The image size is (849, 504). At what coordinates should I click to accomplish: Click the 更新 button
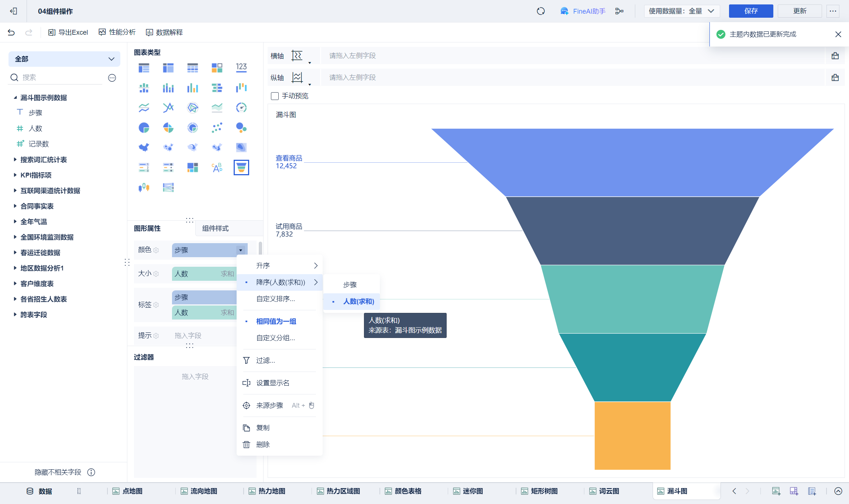pyautogui.click(x=800, y=11)
